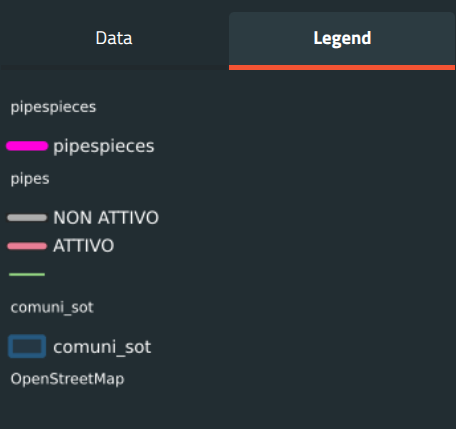Click the pink ATTIVO line symbol
The width and height of the screenshot is (456, 429).
pos(27,246)
